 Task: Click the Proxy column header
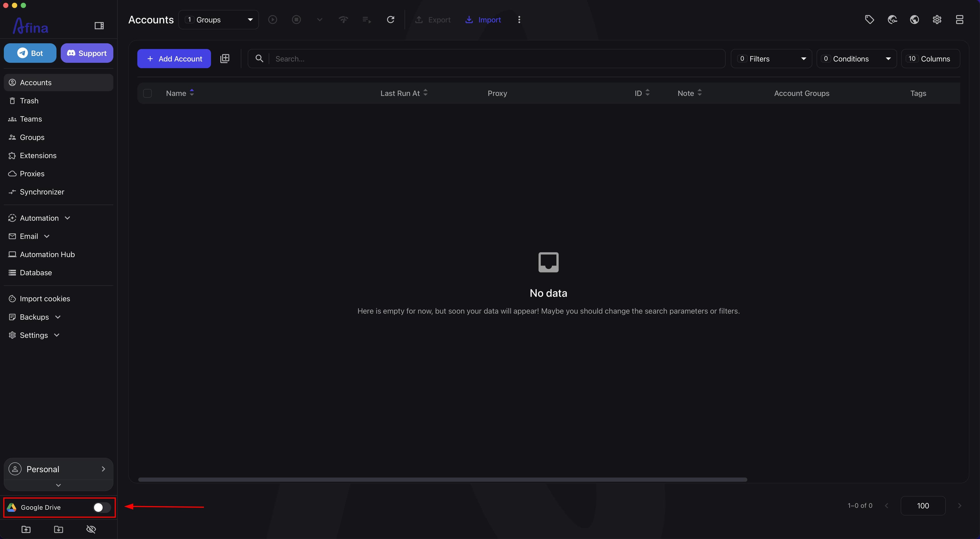pyautogui.click(x=497, y=93)
